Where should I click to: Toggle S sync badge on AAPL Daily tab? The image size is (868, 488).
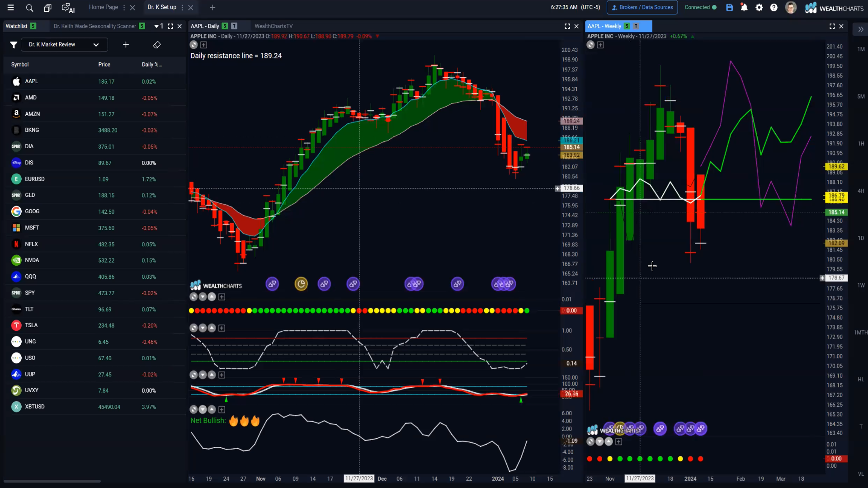(225, 26)
